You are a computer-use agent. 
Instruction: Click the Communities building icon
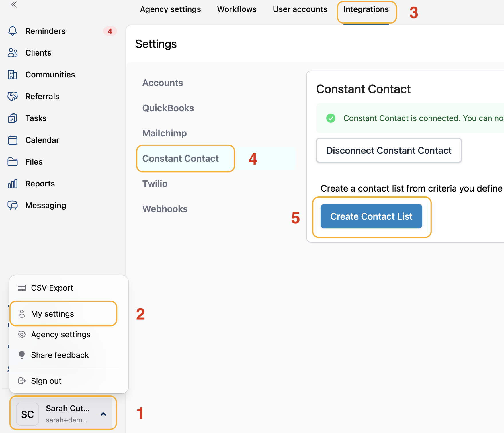click(13, 75)
